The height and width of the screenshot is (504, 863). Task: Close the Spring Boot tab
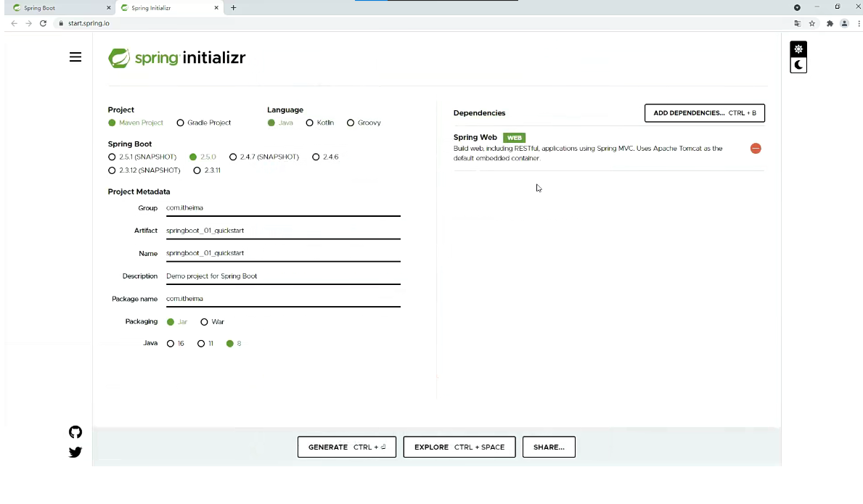click(x=108, y=8)
